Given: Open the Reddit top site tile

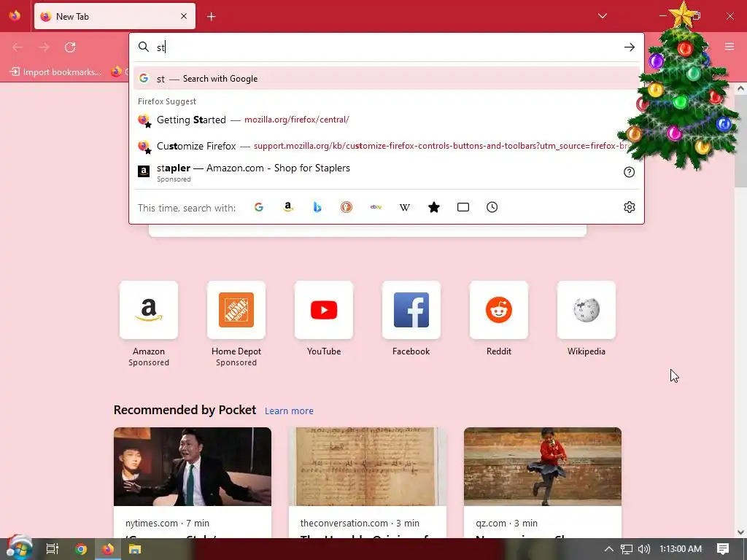Looking at the screenshot, I should pyautogui.click(x=499, y=310).
